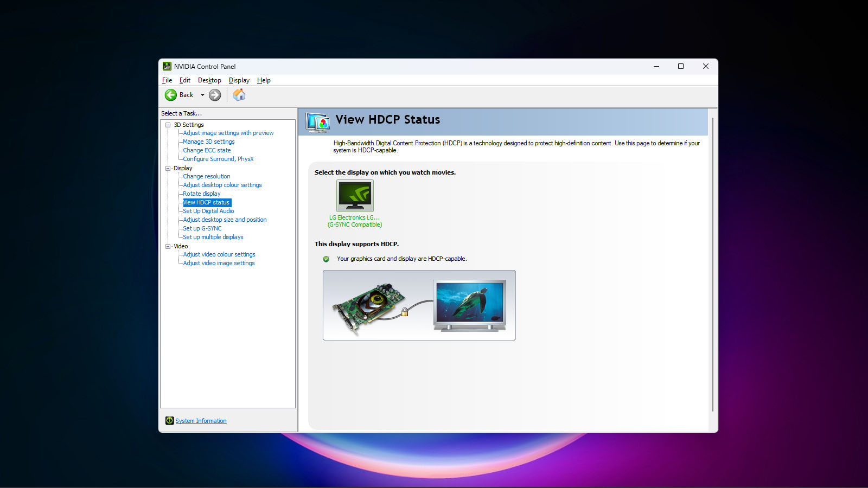Collapse the 3D Settings tree branch
Viewport: 868px width, 488px height.
click(168, 125)
